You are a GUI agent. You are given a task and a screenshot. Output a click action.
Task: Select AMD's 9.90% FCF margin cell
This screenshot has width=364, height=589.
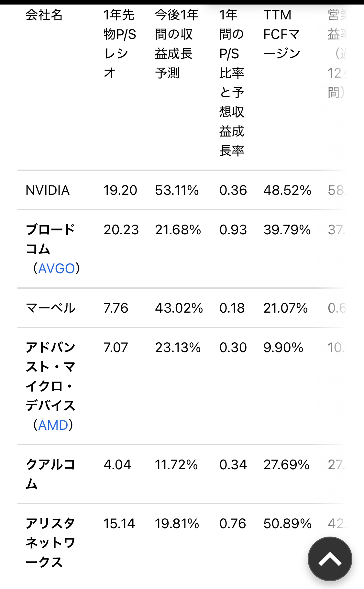point(284,347)
